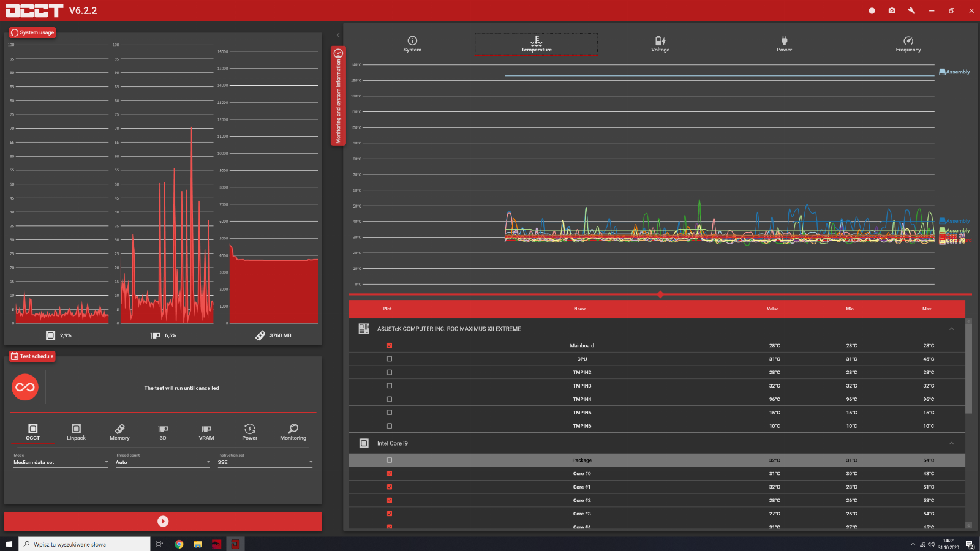Check the TMPIN3 plot checkbox
Image resolution: width=980 pixels, height=551 pixels.
click(x=390, y=386)
